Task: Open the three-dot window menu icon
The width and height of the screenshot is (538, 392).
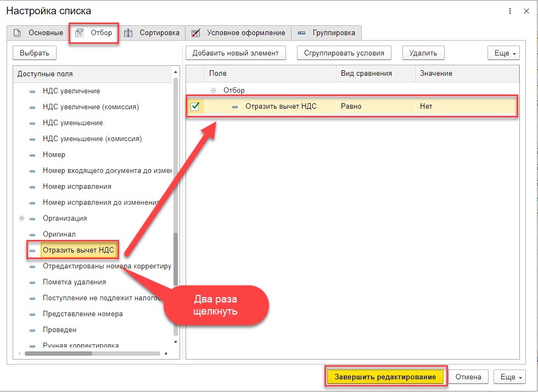Action: pyautogui.click(x=510, y=11)
